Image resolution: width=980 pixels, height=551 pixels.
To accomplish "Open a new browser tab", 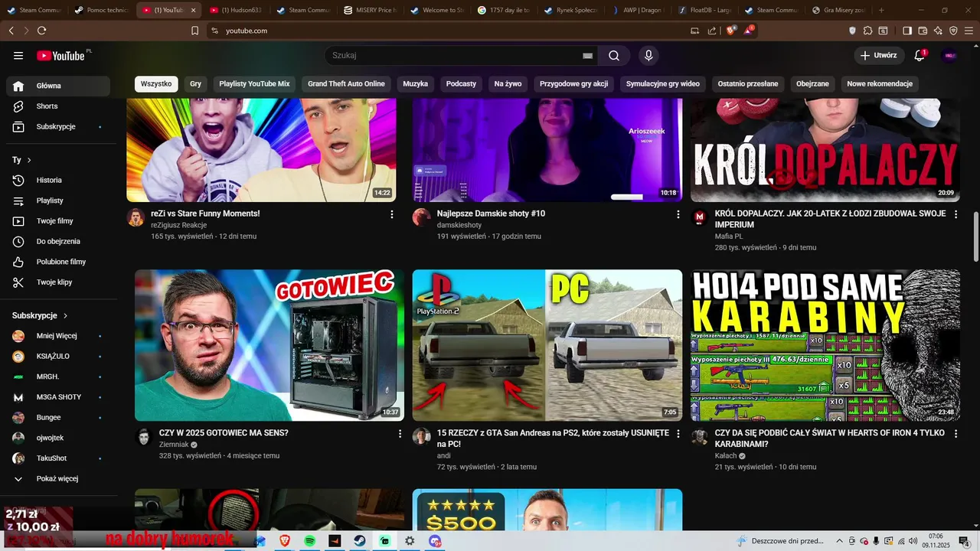I will click(881, 10).
